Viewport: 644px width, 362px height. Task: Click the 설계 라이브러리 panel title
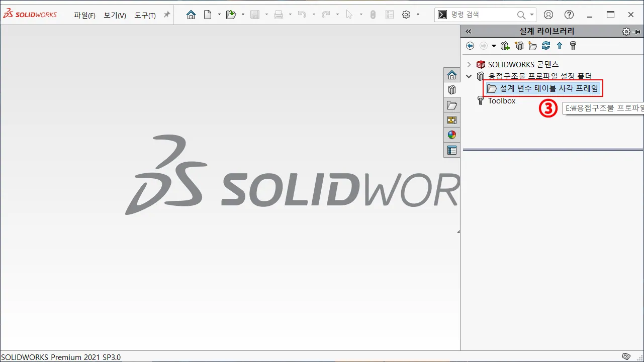coord(547,31)
